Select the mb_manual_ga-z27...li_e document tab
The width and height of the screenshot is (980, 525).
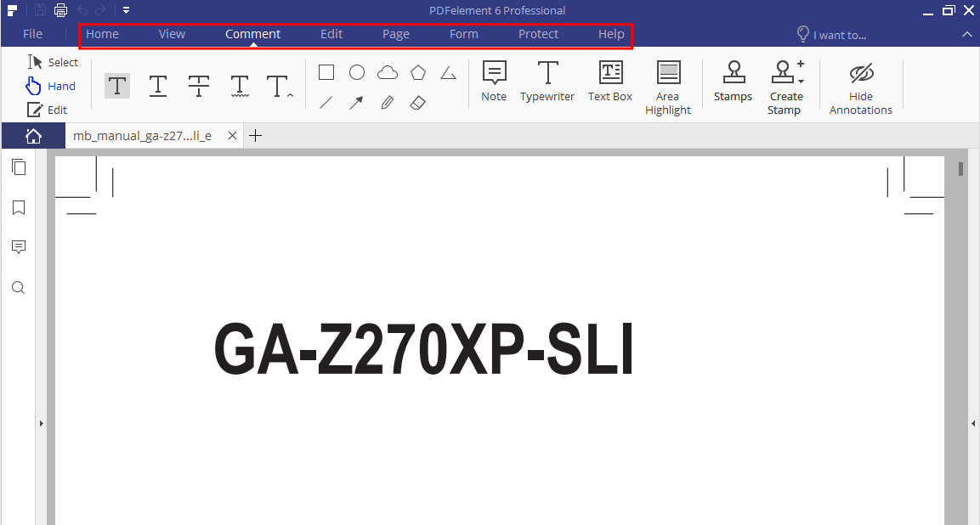[x=143, y=136]
